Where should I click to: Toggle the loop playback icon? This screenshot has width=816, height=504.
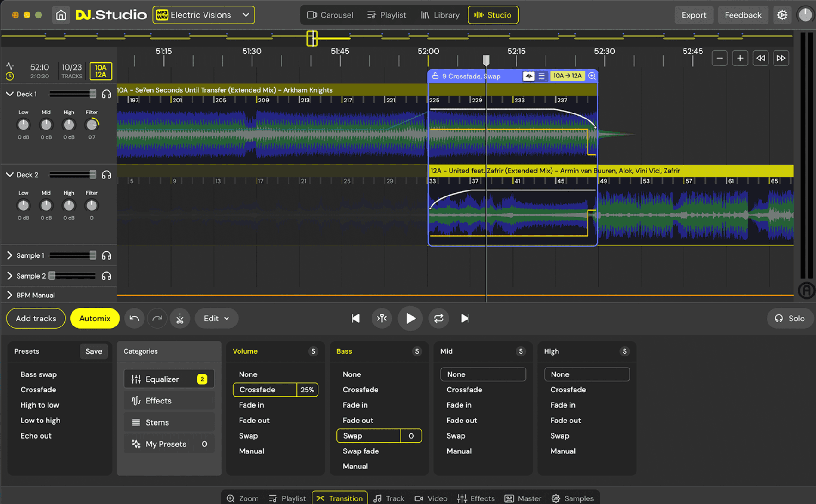click(x=438, y=319)
